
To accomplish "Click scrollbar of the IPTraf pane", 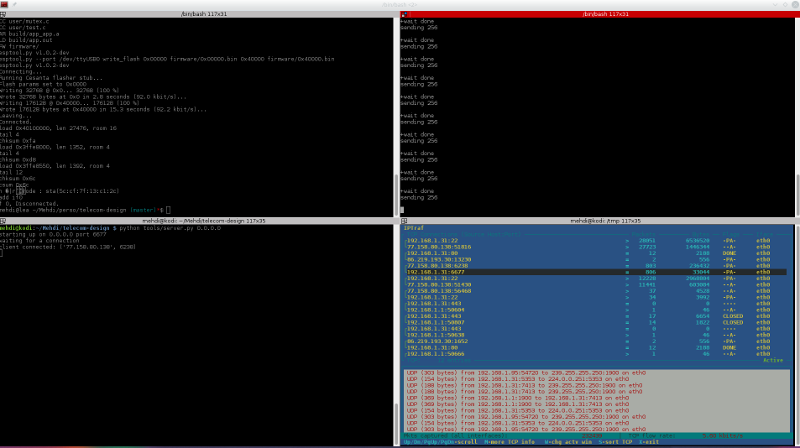I will 797,335.
